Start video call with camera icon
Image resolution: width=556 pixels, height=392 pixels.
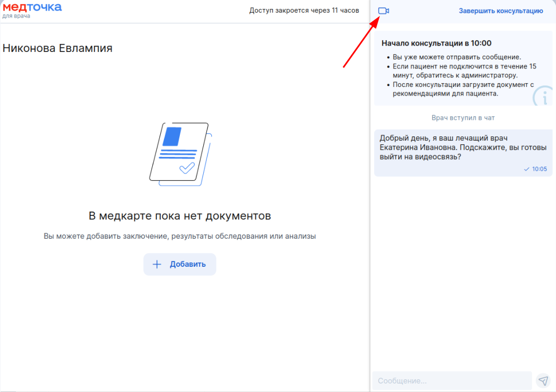click(384, 11)
